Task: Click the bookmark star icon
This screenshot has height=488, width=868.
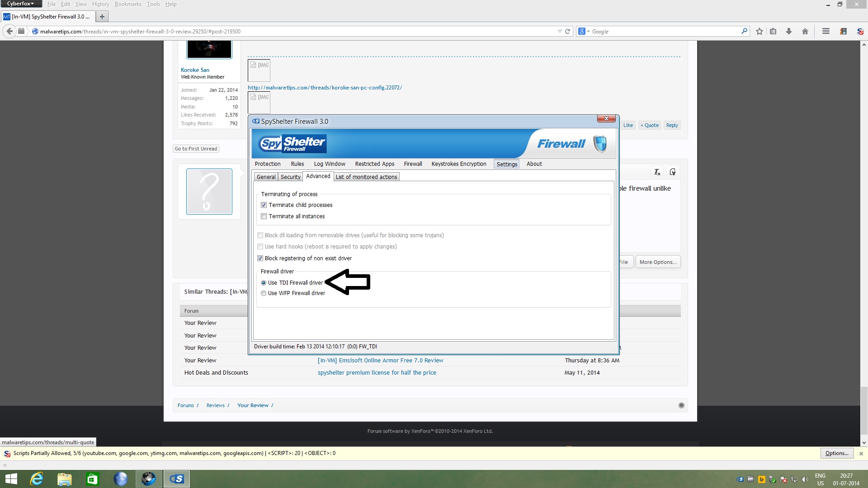Action: [x=759, y=31]
